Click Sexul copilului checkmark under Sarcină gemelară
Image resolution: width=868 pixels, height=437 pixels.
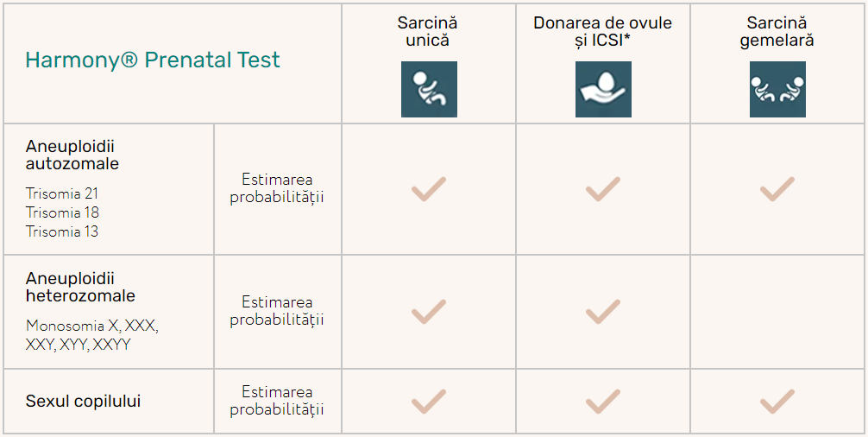tap(777, 402)
